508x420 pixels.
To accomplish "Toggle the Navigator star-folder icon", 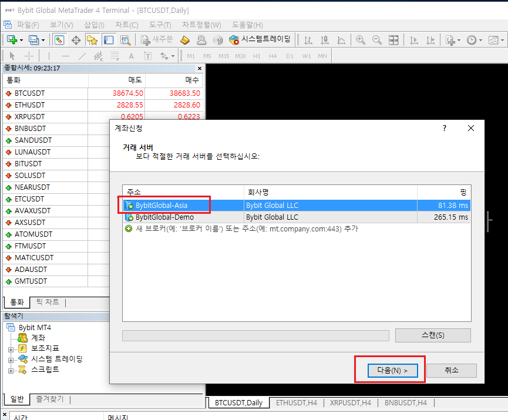I will (92, 40).
